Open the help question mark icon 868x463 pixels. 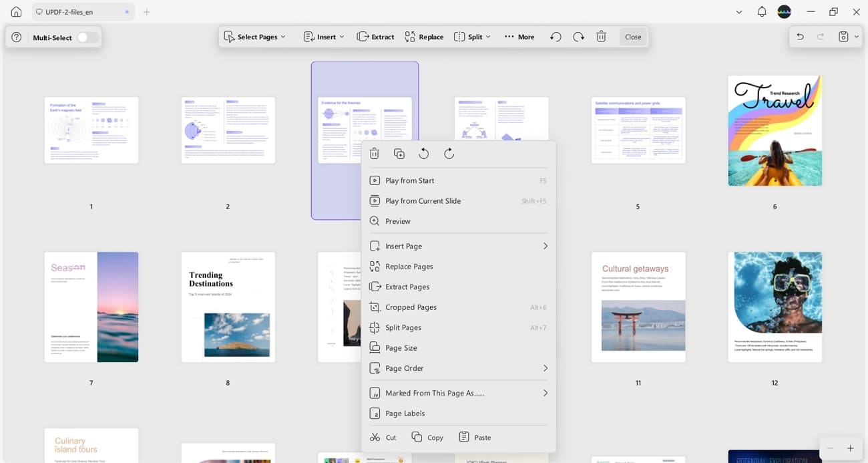point(16,37)
